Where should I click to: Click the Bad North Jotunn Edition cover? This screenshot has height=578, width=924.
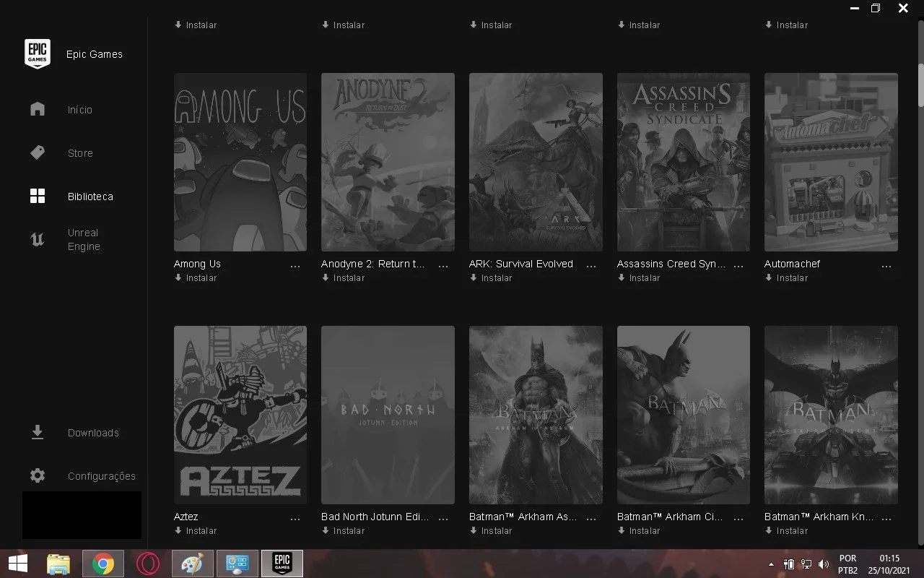388,415
